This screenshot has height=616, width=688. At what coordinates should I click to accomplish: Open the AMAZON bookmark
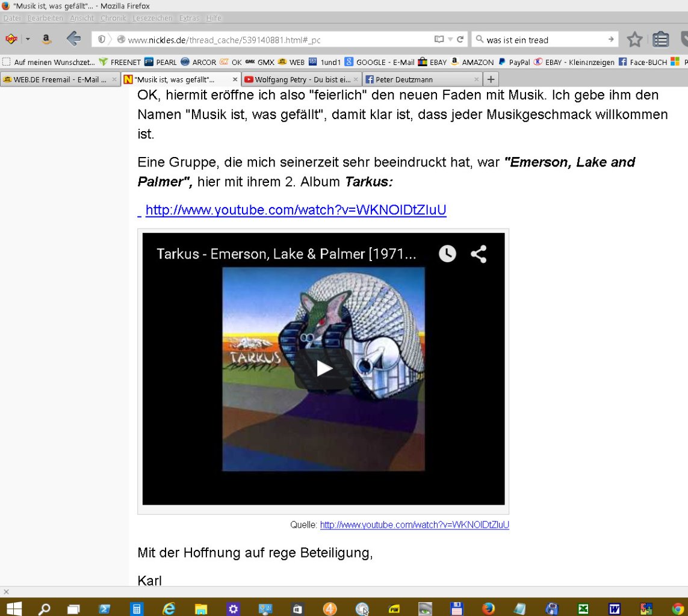[472, 62]
